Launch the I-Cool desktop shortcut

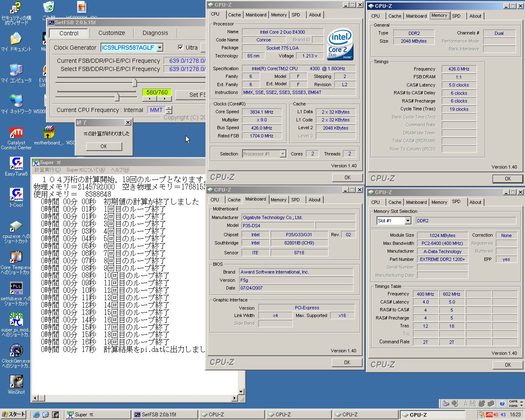click(16, 194)
